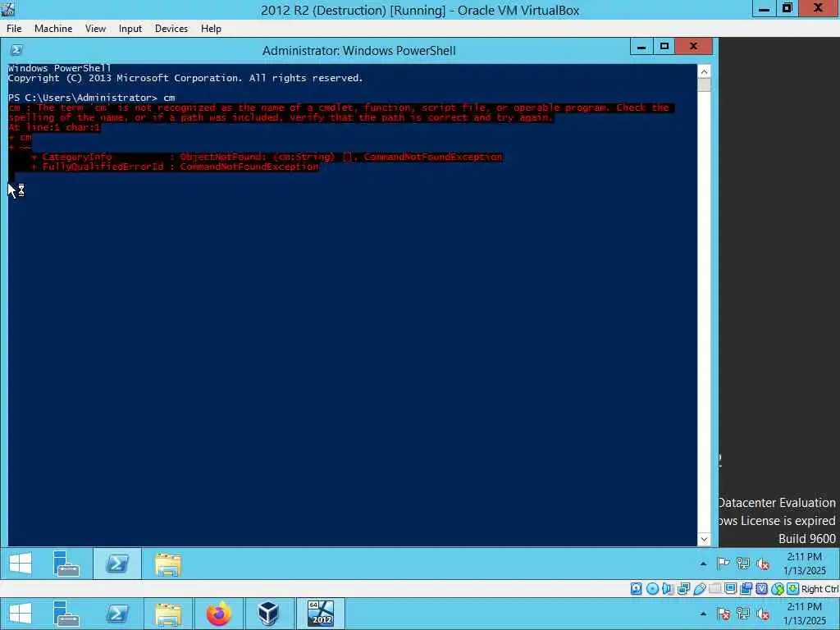
Task: Click the 'At line:1 char:1' error text
Action: coord(54,127)
